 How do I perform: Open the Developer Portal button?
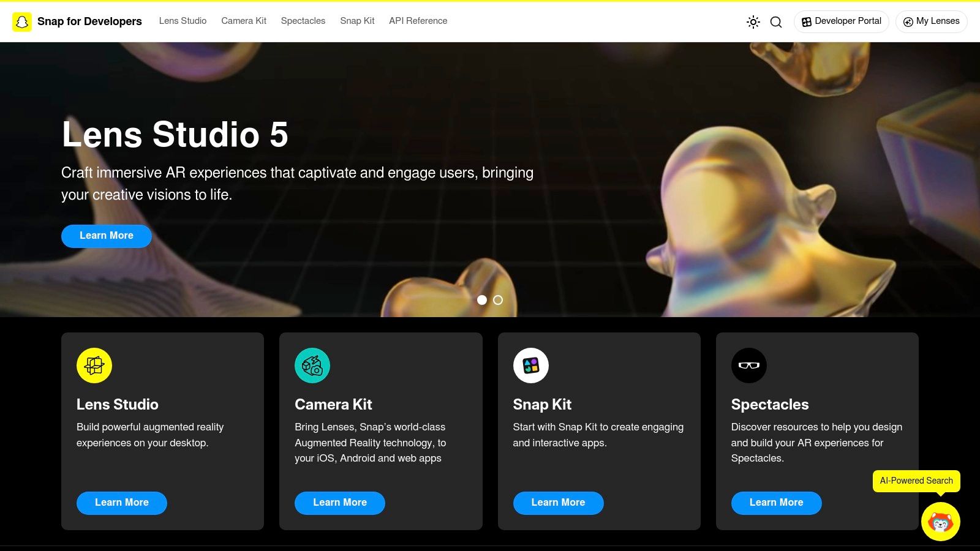(842, 21)
